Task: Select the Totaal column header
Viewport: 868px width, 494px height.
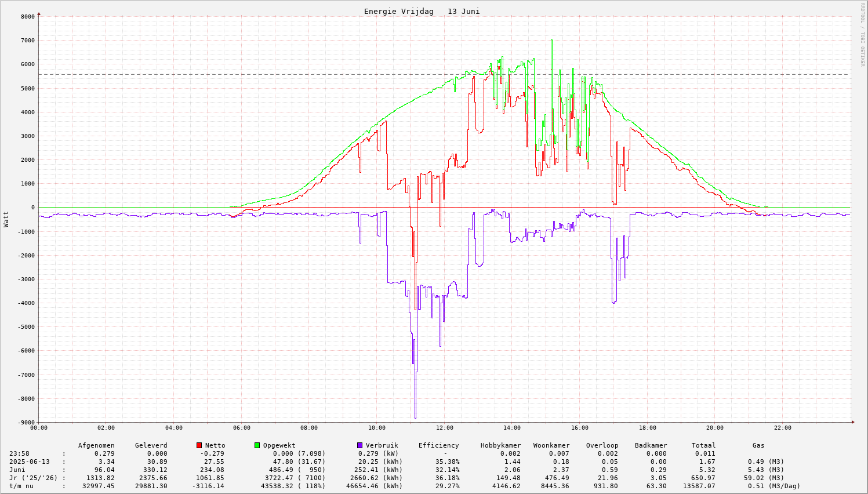Action: click(x=703, y=445)
